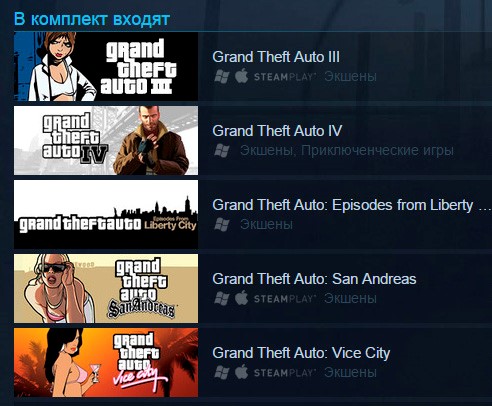This screenshot has height=406, width=492.
Task: Click the Apple icon under Vice City
Action: click(x=242, y=372)
